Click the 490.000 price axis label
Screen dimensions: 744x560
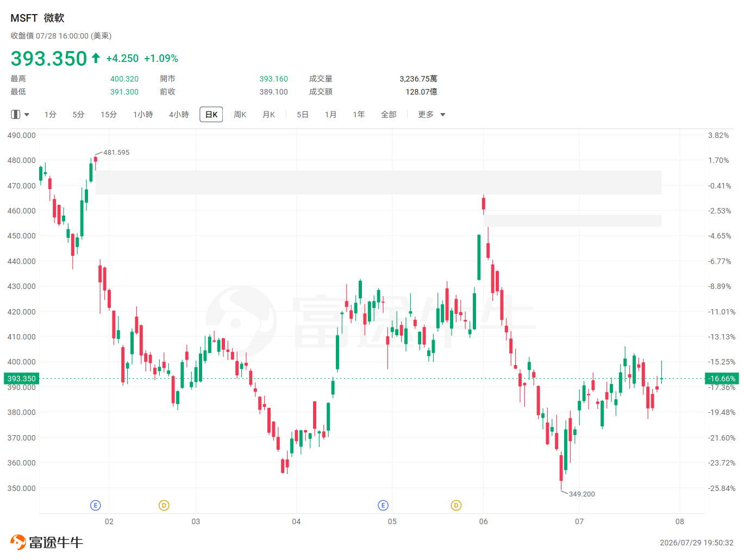pyautogui.click(x=22, y=135)
